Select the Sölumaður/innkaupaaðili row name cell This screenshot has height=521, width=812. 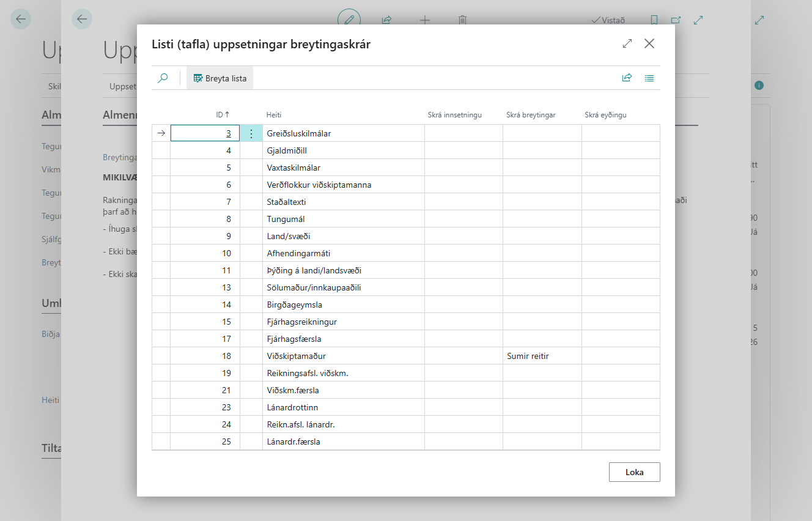point(344,287)
